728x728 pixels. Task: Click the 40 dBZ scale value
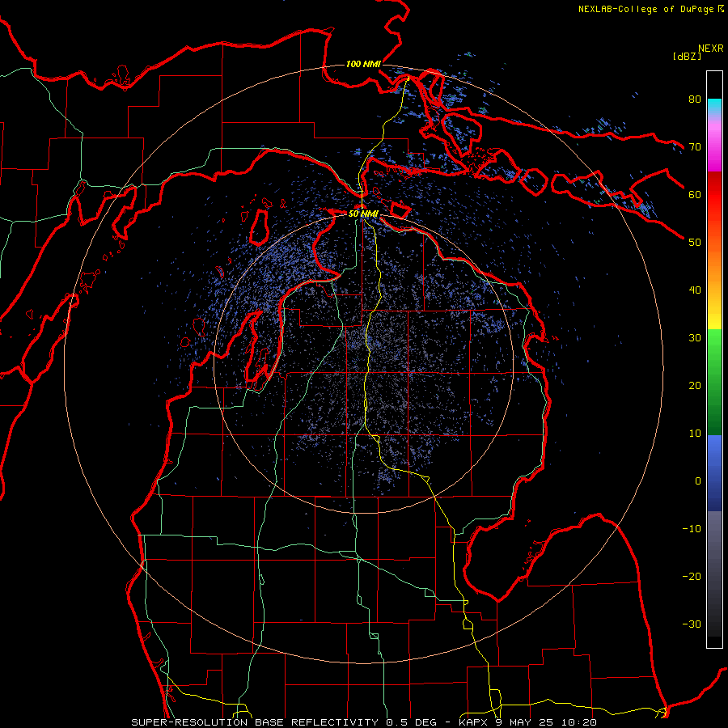click(x=695, y=290)
